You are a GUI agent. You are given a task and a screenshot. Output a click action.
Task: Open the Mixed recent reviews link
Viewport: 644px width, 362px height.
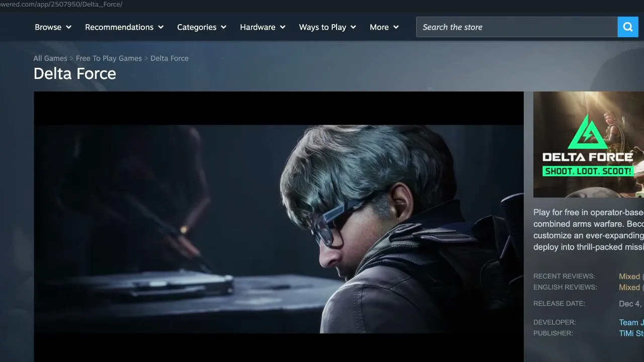[x=629, y=277]
